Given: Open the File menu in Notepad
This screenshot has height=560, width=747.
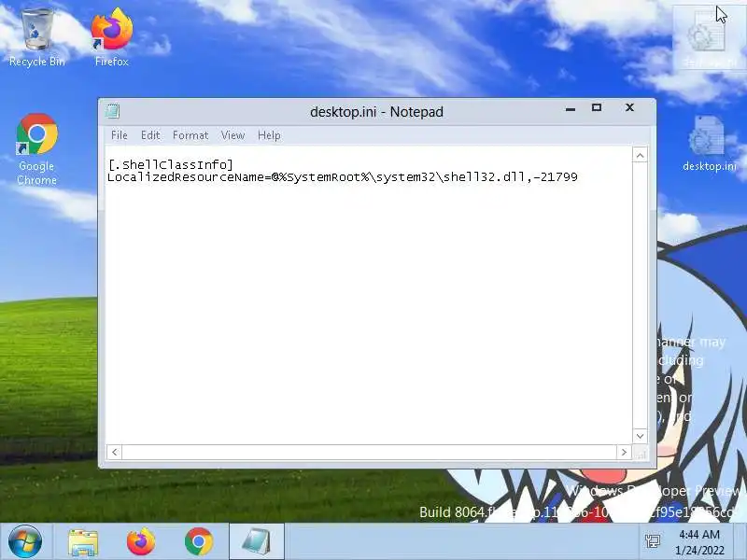Looking at the screenshot, I should (120, 135).
